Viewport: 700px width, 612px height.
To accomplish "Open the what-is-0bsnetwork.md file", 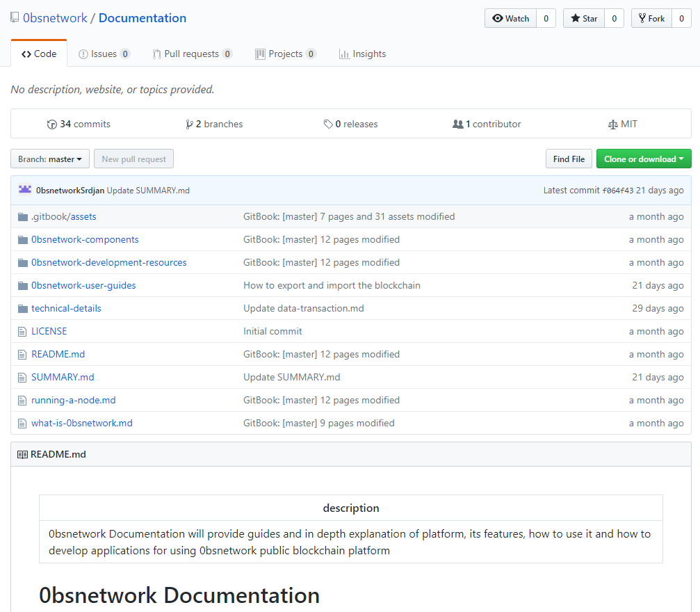I will (82, 424).
